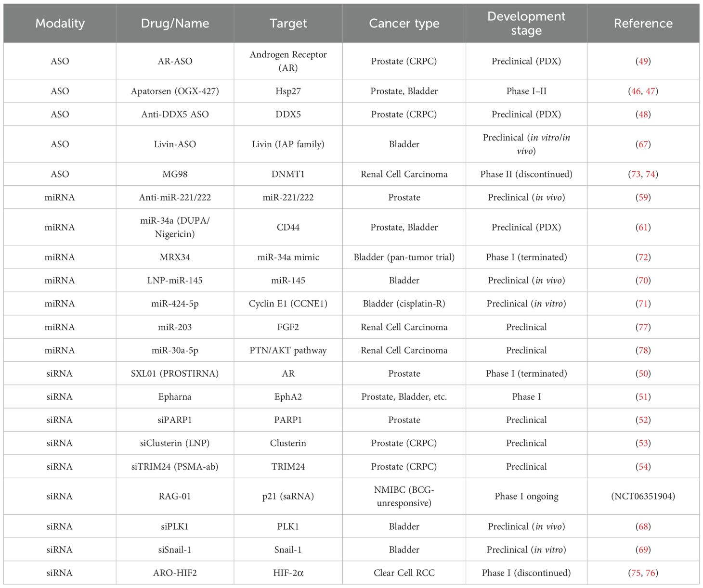Click reference 75 for ARO-HIF2

click(636, 573)
